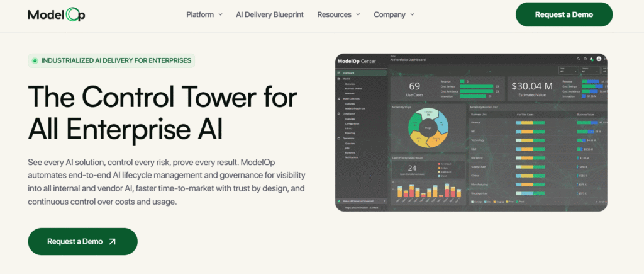The width and height of the screenshot is (644, 274).
Task: Open Business Models under Models
Action: pos(353,89)
